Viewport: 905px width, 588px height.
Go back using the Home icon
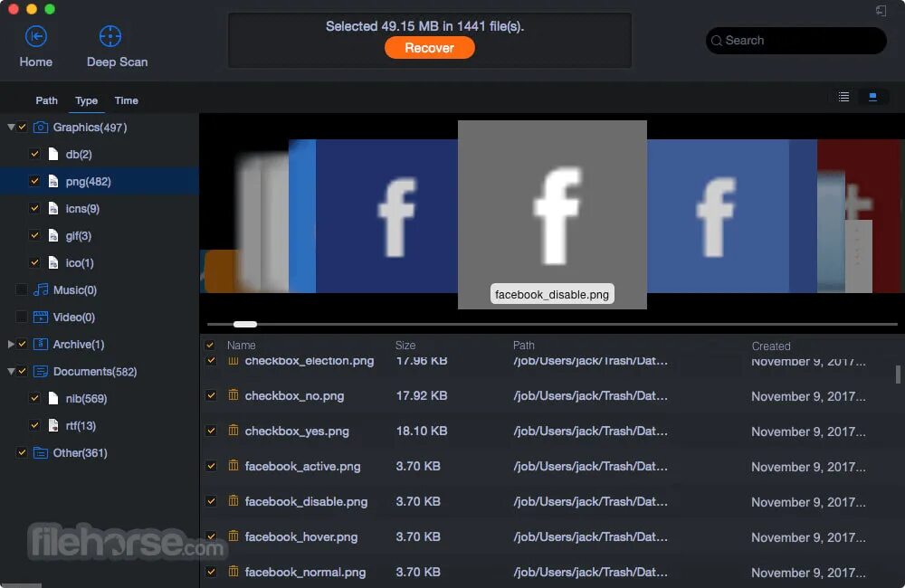click(36, 36)
